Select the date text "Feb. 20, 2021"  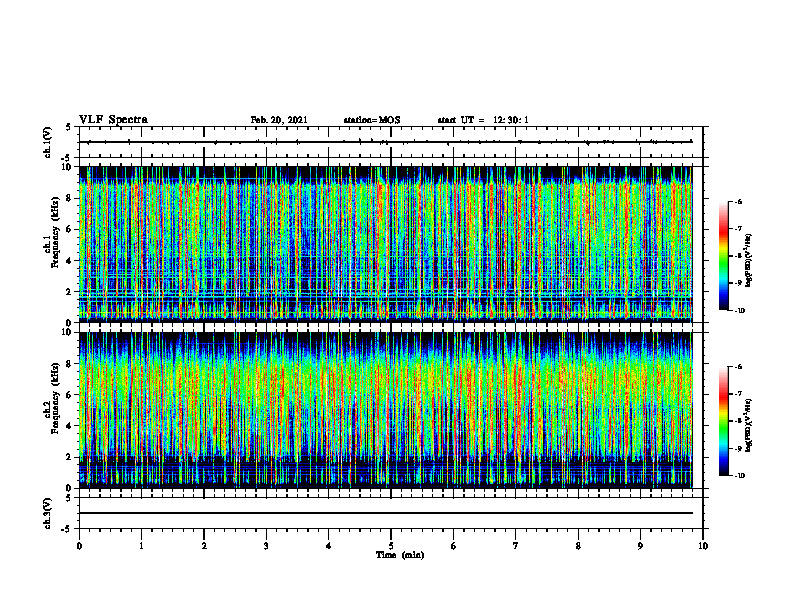[x=279, y=120]
